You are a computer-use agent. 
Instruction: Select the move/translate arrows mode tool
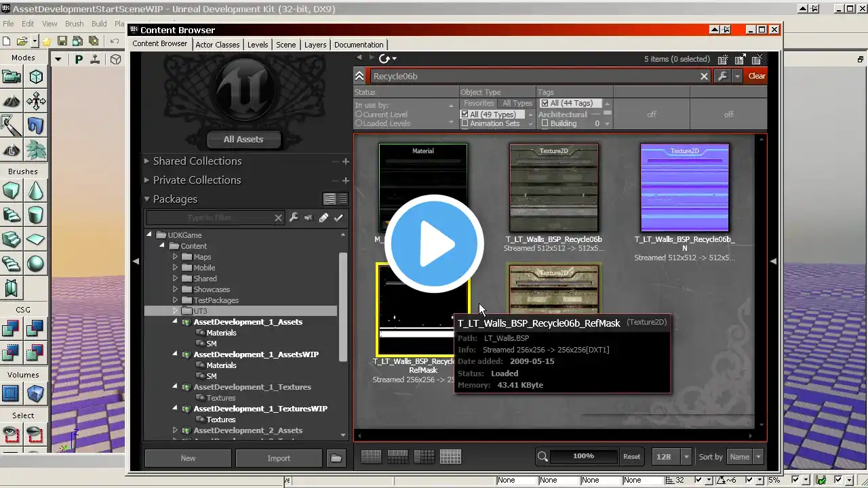[36, 102]
